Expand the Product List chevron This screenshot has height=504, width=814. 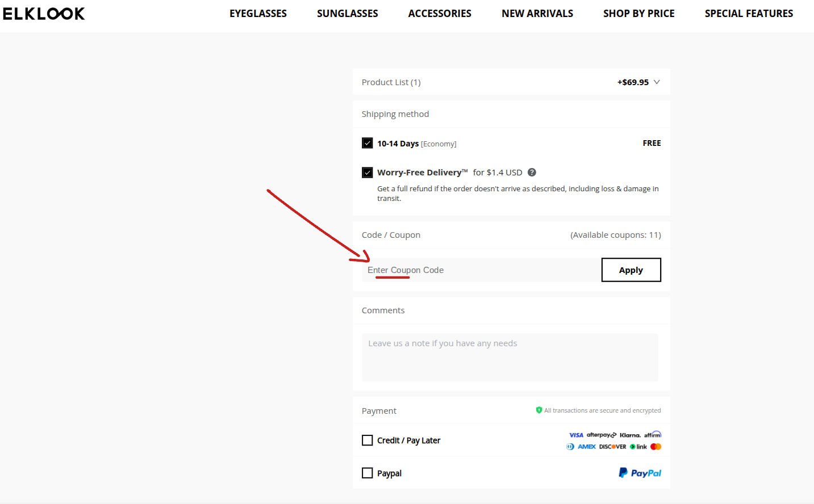pos(657,82)
